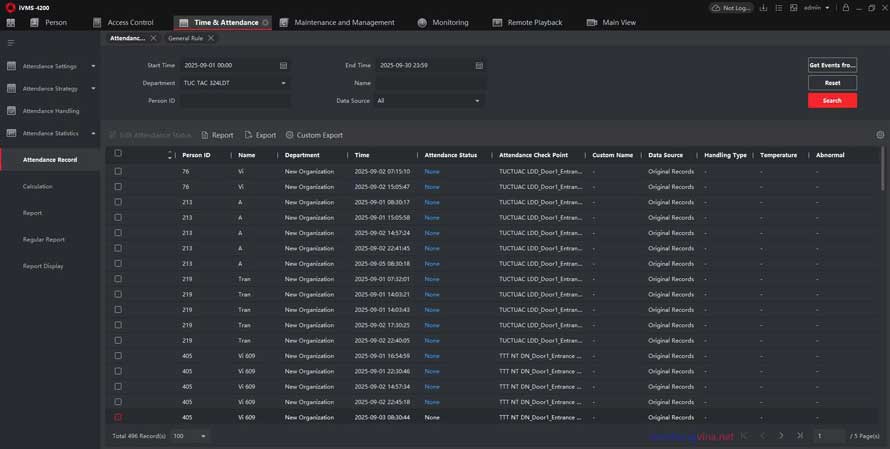The height and width of the screenshot is (449, 890).
Task: Go to next page arrow
Action: pyautogui.click(x=781, y=436)
